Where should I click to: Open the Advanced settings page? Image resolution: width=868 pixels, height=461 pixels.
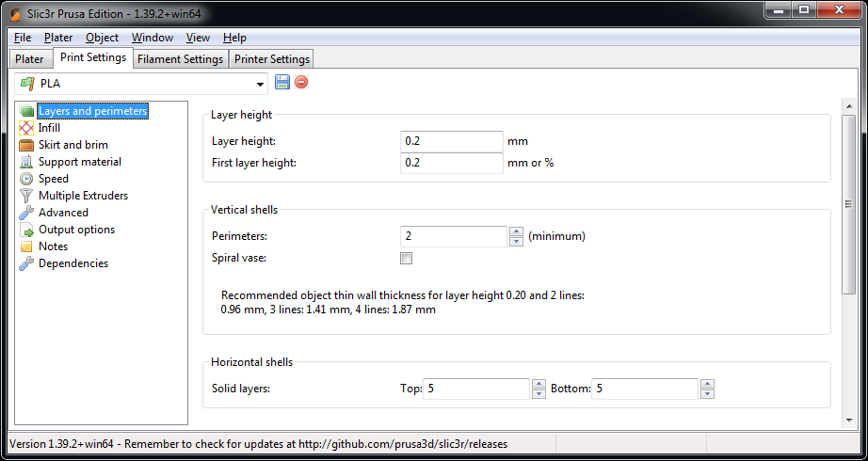63,213
